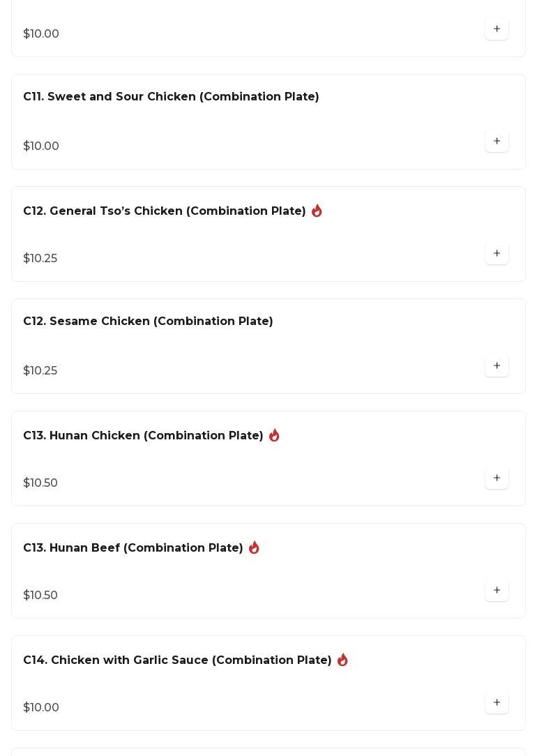View C13 Hunan Beef item details
The height and width of the screenshot is (756, 537).
coord(133,548)
